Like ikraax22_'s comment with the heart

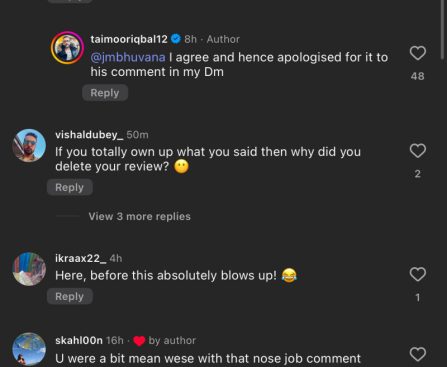[x=418, y=274]
